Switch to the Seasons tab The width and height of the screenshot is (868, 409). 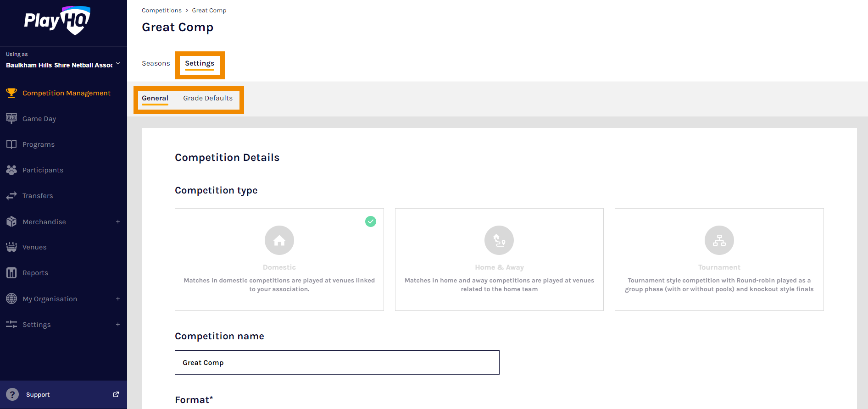[x=156, y=63]
